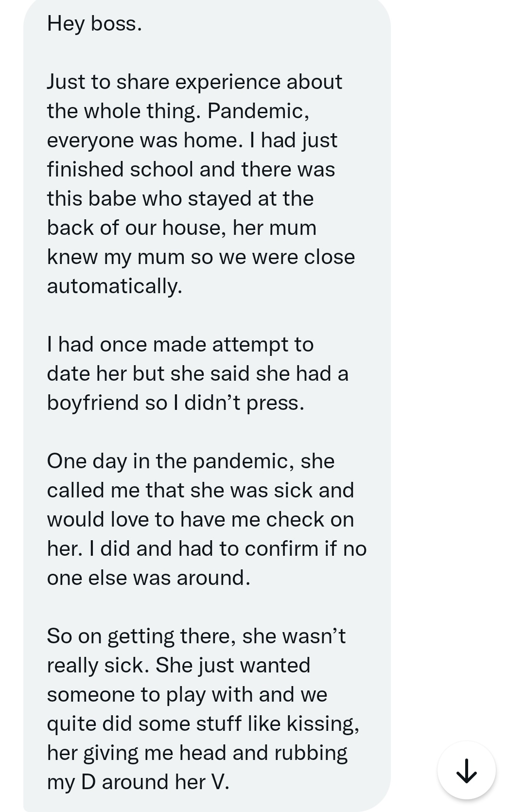Tap the line 'someone to play with and we'
The width and height of the screenshot is (525, 812).
(x=187, y=694)
